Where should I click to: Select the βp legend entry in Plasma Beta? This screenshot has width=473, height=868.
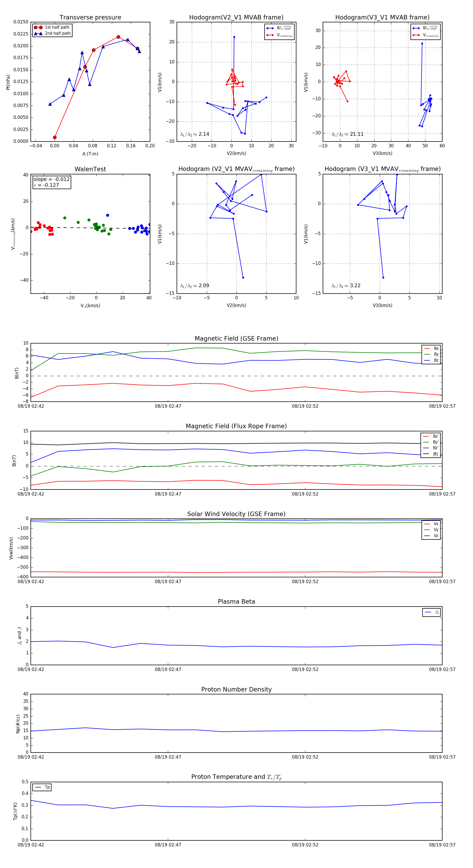(x=431, y=612)
